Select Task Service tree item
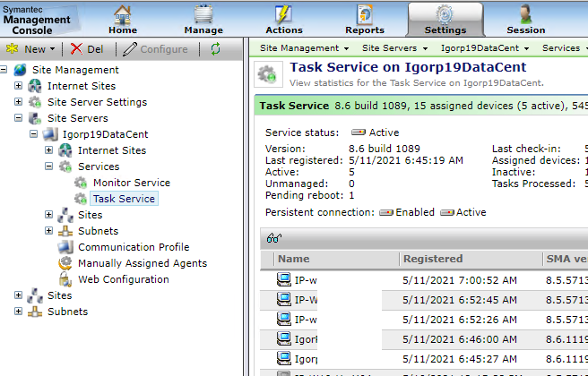 (124, 199)
